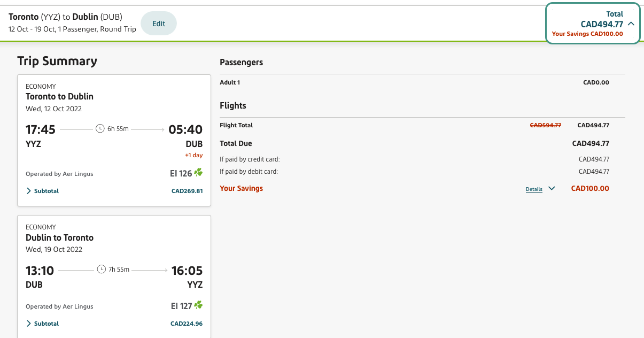Click the Total CAD494.77 summary box

(592, 24)
